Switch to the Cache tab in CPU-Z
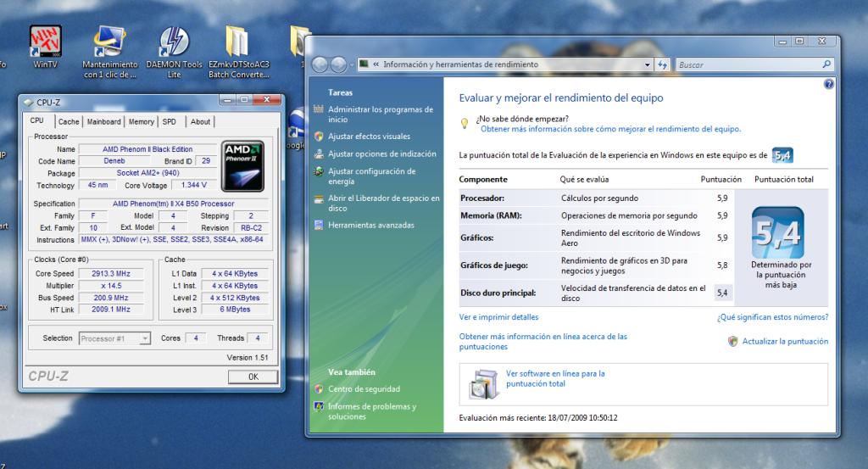This screenshot has width=868, height=469. pyautogui.click(x=69, y=122)
